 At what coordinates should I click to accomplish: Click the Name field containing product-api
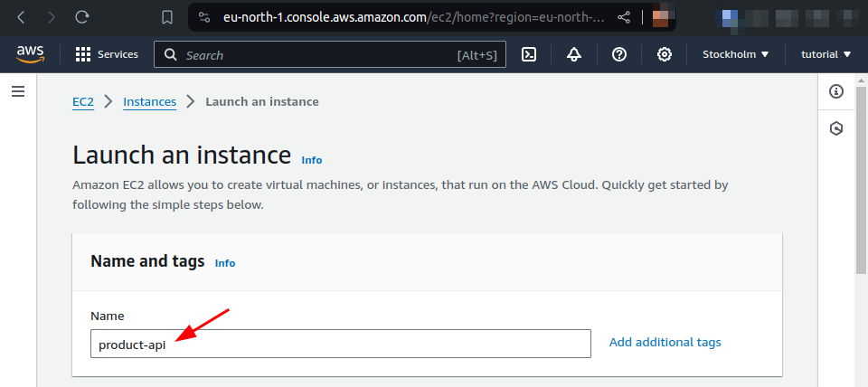coord(341,344)
